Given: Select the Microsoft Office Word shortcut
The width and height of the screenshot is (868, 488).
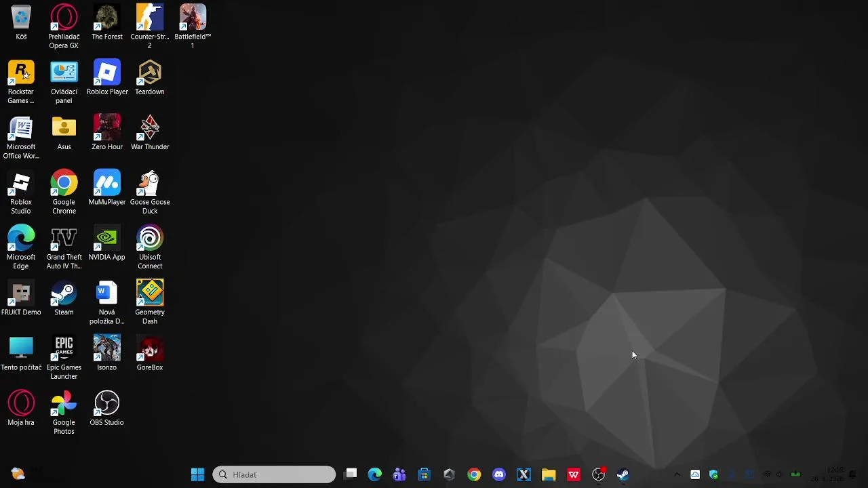Looking at the screenshot, I should click(21, 138).
